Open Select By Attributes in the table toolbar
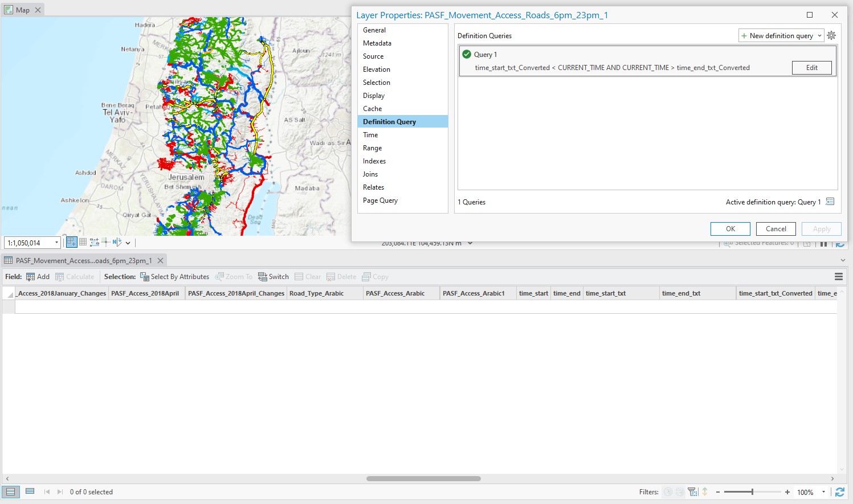Viewport: 853px width, 504px height. (175, 276)
